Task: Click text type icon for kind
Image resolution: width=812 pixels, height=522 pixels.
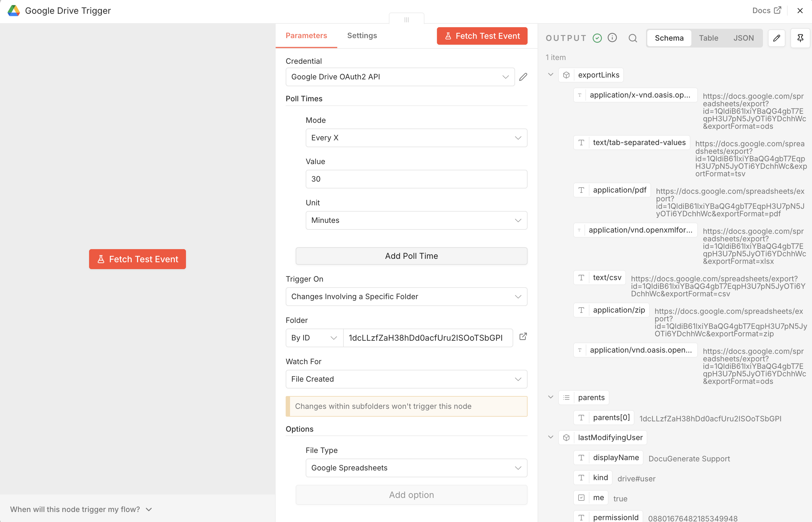Action: coord(581,478)
